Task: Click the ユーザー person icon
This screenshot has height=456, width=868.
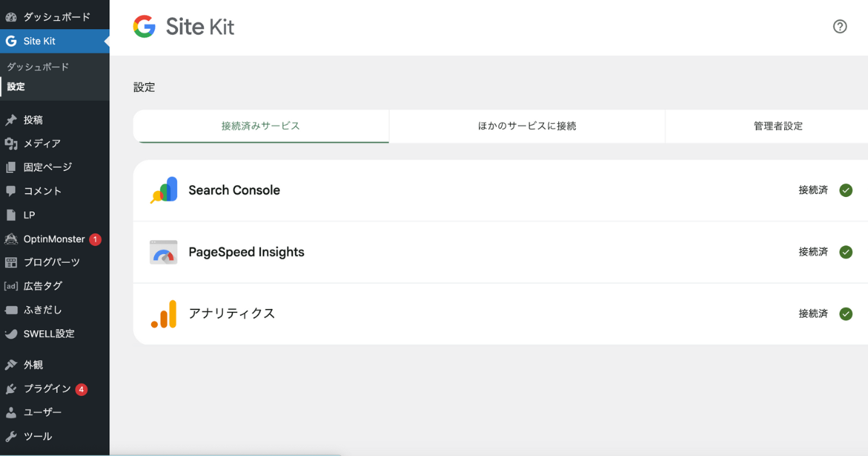Action: pos(11,413)
